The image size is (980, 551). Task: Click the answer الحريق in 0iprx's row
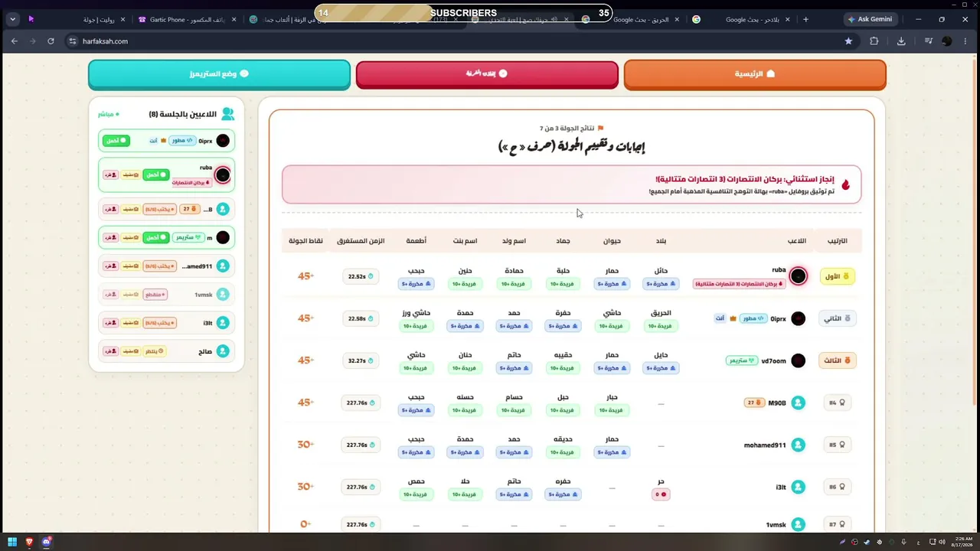point(661,313)
